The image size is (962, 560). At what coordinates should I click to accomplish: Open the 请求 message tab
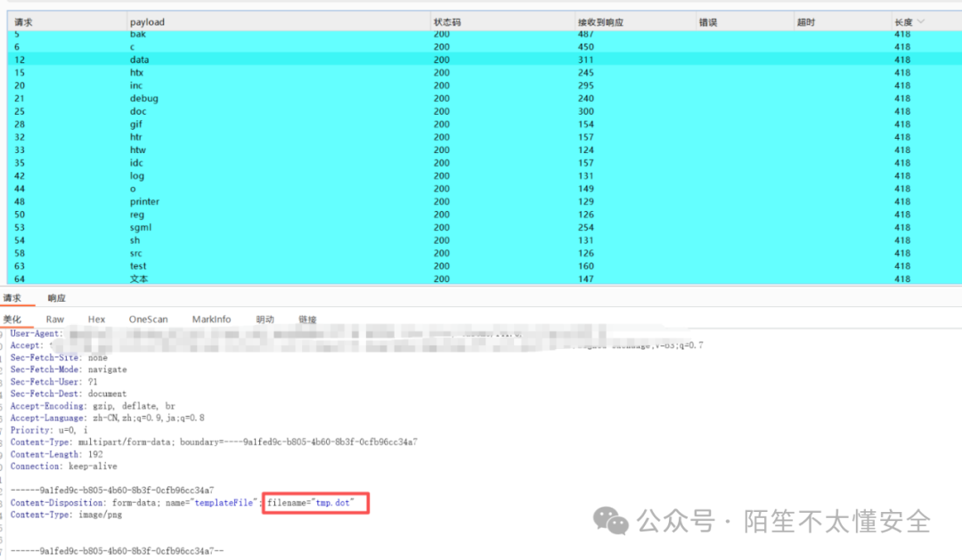tap(12, 298)
